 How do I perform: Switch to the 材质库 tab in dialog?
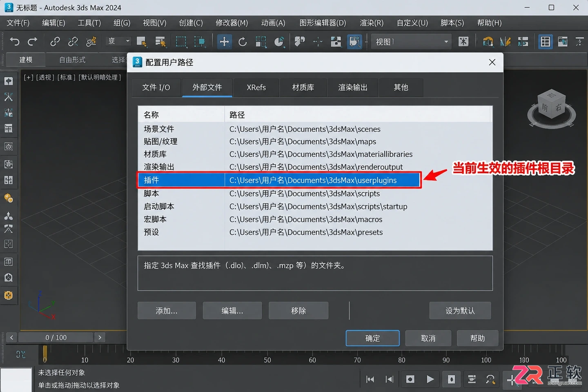[x=303, y=87]
